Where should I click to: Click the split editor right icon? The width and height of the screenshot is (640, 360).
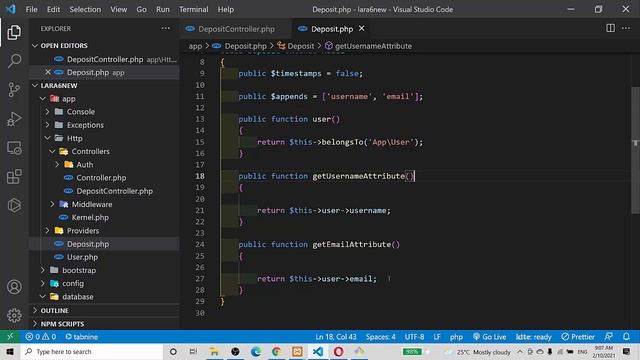[610, 28]
